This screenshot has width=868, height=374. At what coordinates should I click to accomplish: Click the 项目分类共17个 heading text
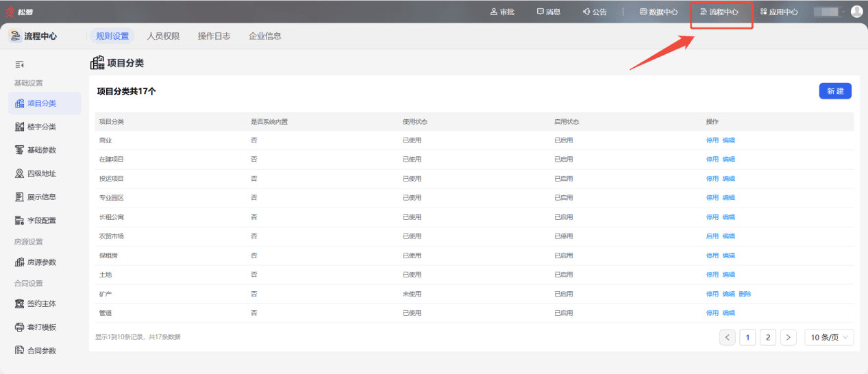[x=126, y=91]
